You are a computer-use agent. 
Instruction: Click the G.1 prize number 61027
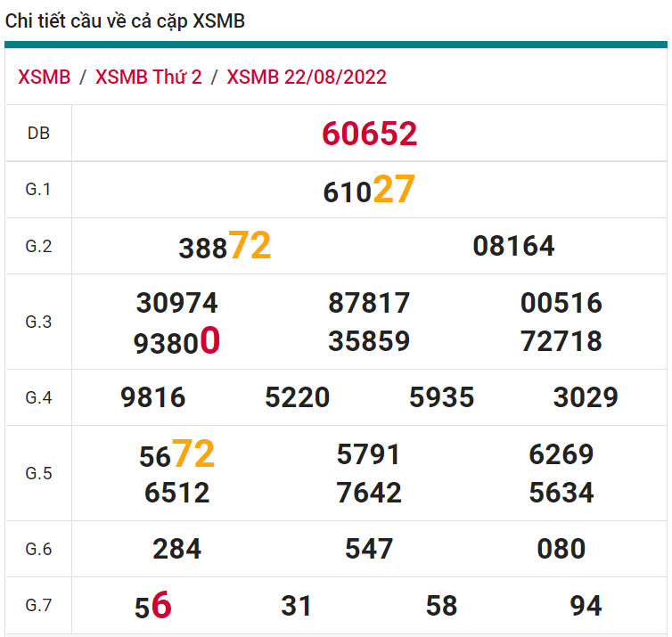369,191
